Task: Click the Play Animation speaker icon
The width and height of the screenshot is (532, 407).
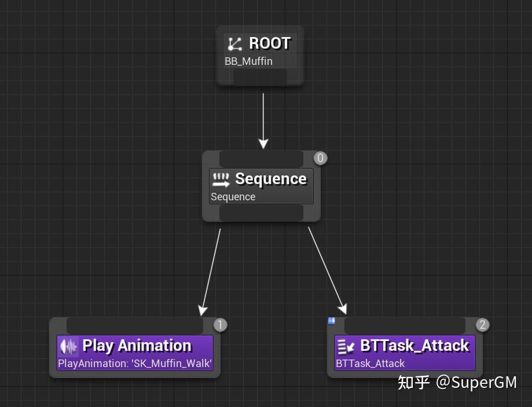Action: (x=68, y=346)
